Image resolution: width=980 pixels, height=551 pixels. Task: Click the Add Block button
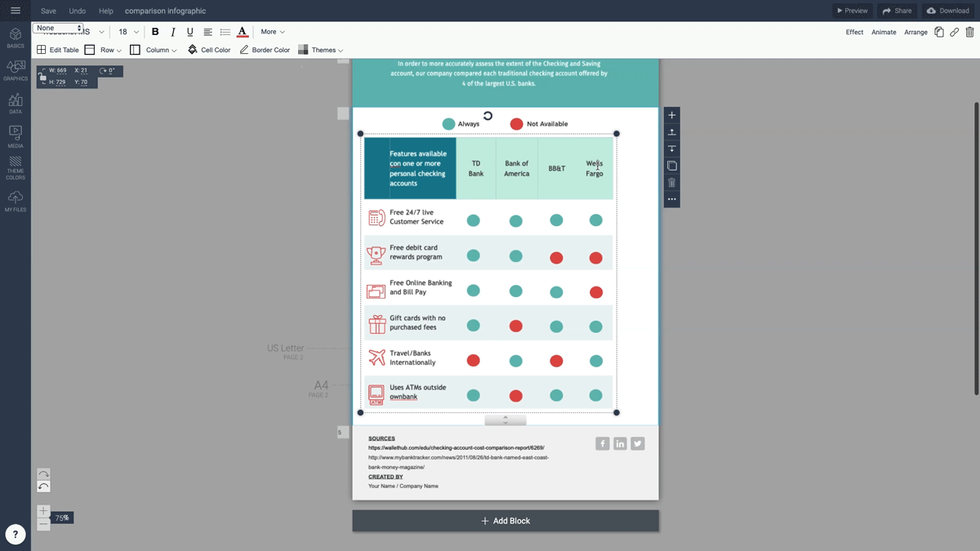pyautogui.click(x=505, y=520)
